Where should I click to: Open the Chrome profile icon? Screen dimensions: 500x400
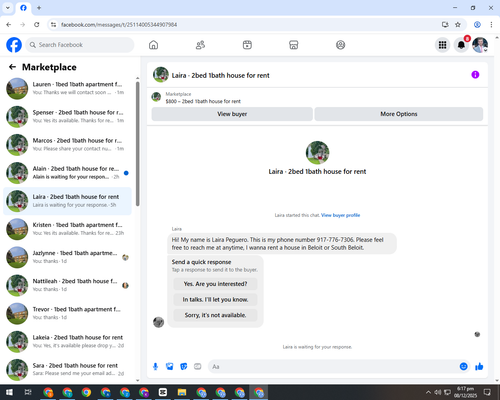(477, 25)
